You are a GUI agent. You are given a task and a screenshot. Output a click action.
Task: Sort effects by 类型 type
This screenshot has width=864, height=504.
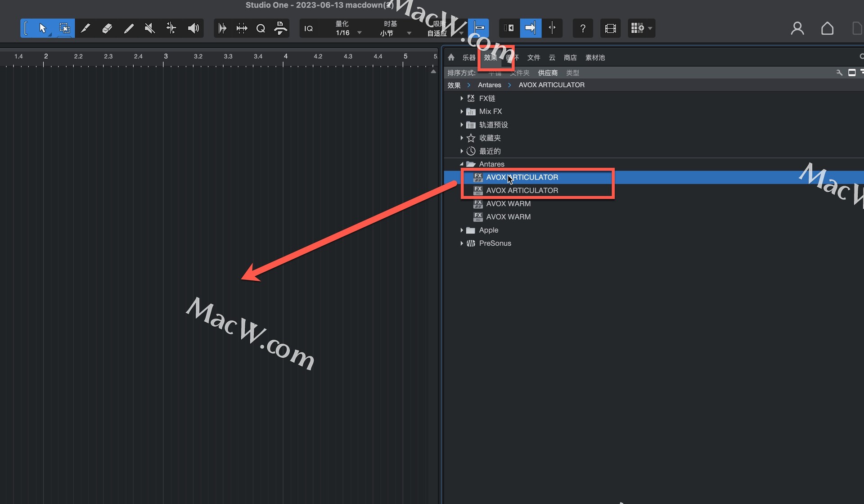(x=572, y=73)
